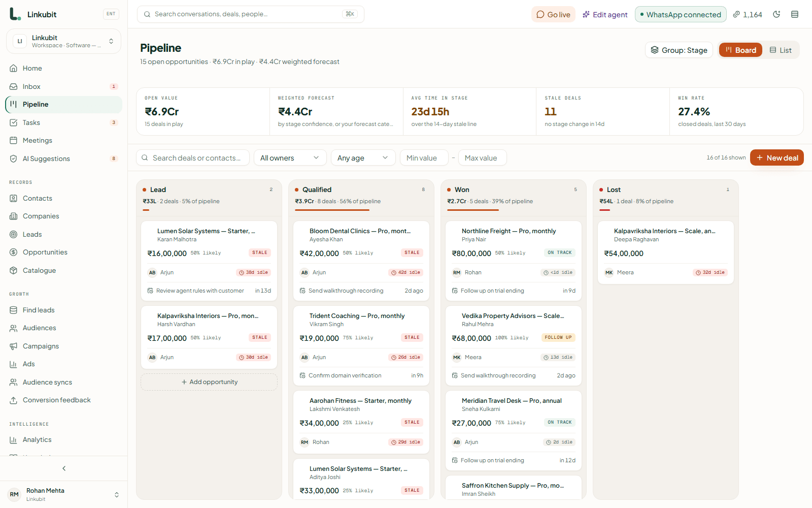Open Catalogue box icon
812x508 pixels.
pyautogui.click(x=14, y=270)
